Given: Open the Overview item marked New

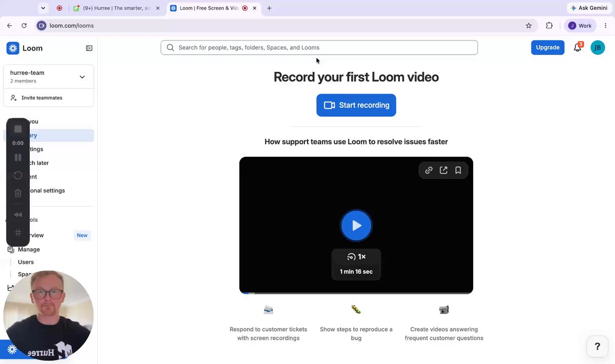Looking at the screenshot, I should pos(49,235).
